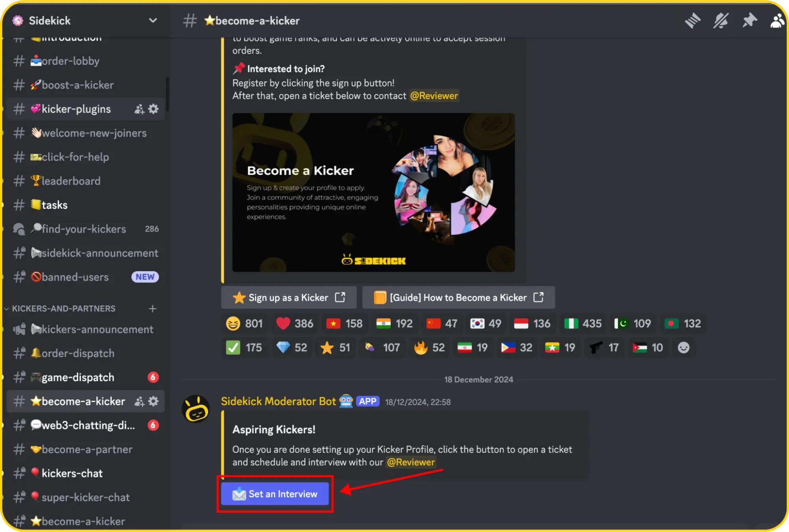Screen dimensions: 789x532
Task: Open the Threads icon in channel header
Action: (x=693, y=21)
